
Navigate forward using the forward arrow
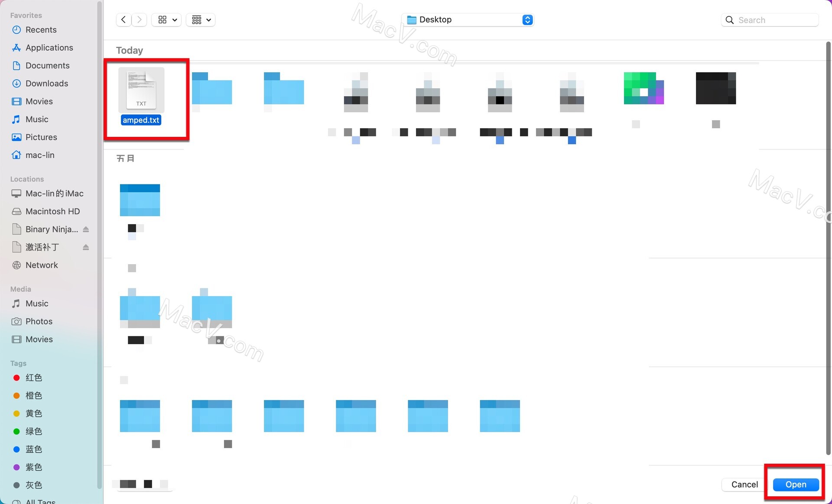click(139, 19)
